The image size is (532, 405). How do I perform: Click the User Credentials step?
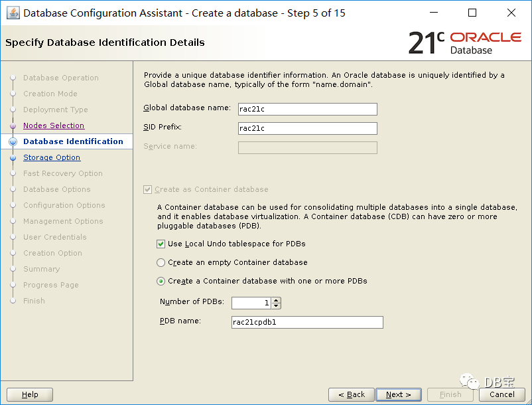54,237
